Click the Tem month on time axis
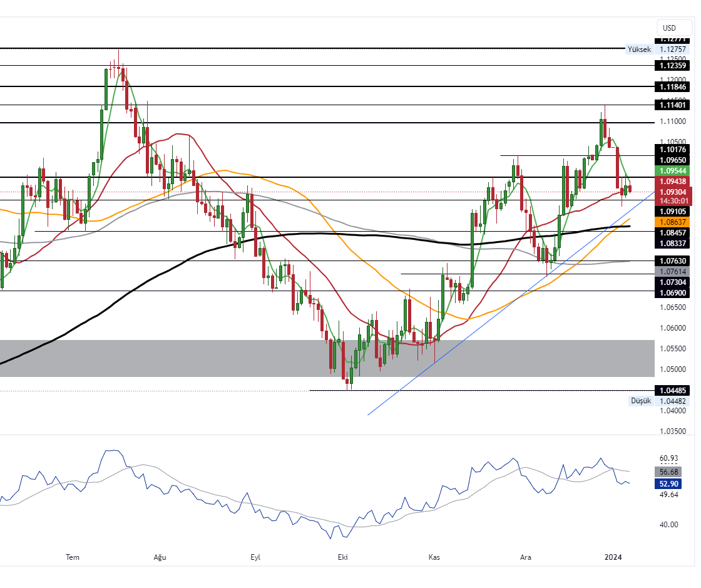 click(x=73, y=557)
